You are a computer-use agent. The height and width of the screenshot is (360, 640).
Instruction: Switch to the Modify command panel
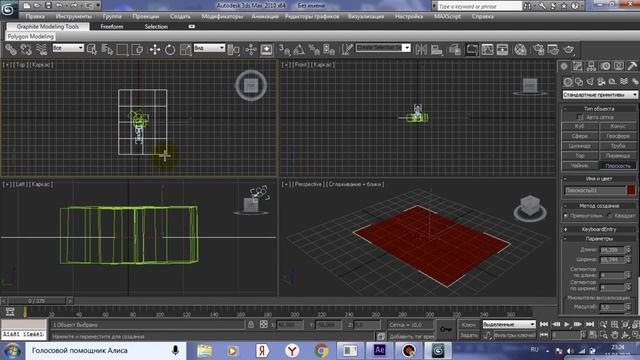pyautogui.click(x=577, y=66)
